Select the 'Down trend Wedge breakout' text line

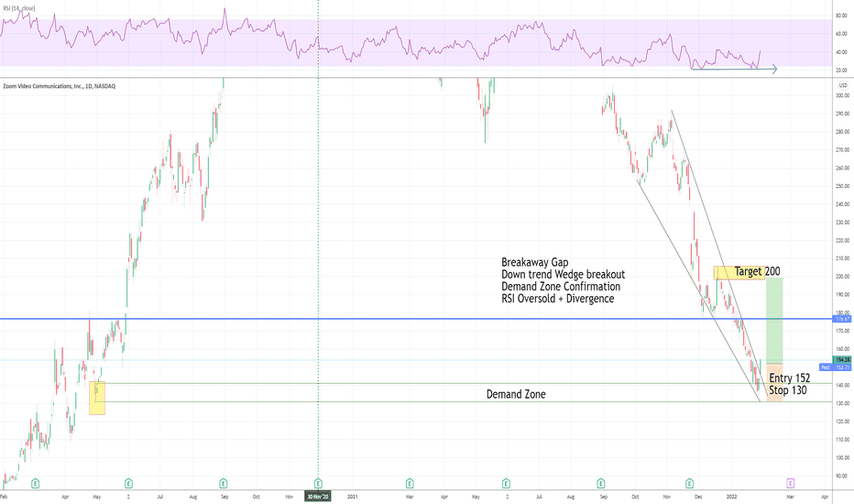pos(564,274)
